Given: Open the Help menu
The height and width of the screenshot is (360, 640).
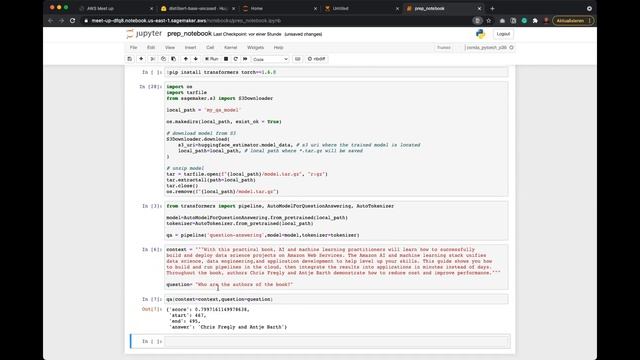Looking at the screenshot, I should point(278,48).
